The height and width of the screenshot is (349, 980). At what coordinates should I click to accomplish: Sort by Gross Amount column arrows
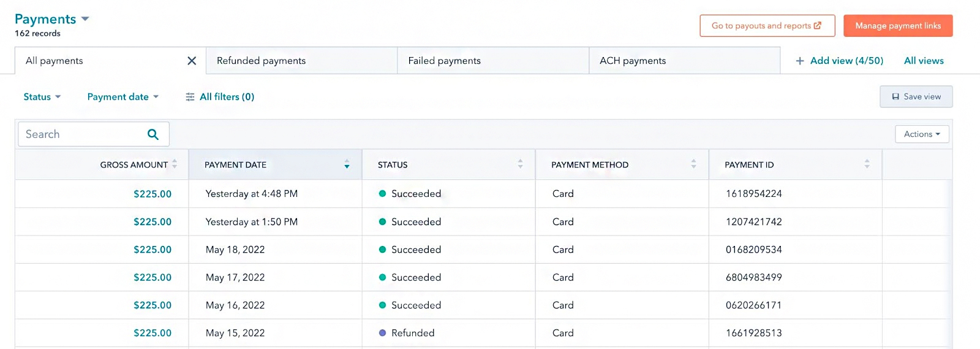coord(175,164)
